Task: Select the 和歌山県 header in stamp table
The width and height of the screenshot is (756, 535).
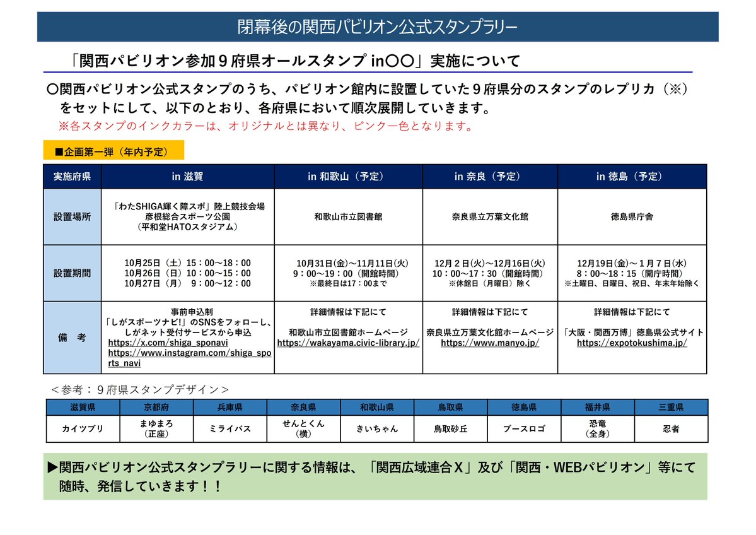Action: coord(377,407)
